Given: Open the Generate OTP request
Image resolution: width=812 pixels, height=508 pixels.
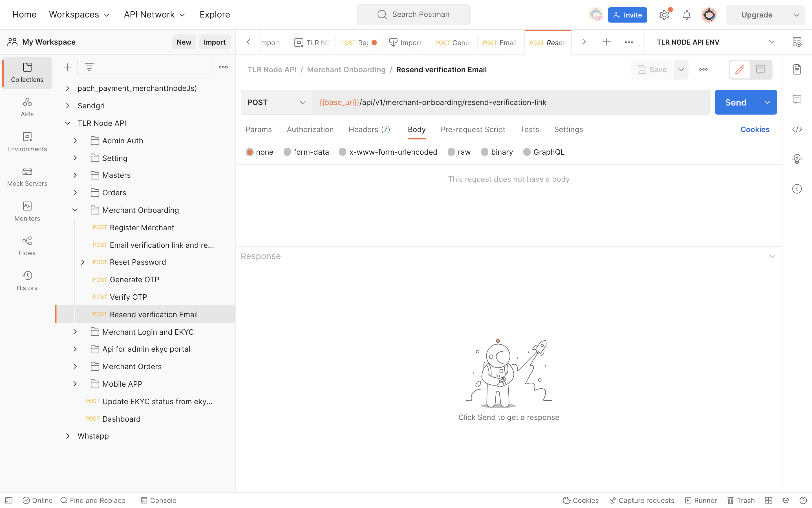Looking at the screenshot, I should pos(134,279).
